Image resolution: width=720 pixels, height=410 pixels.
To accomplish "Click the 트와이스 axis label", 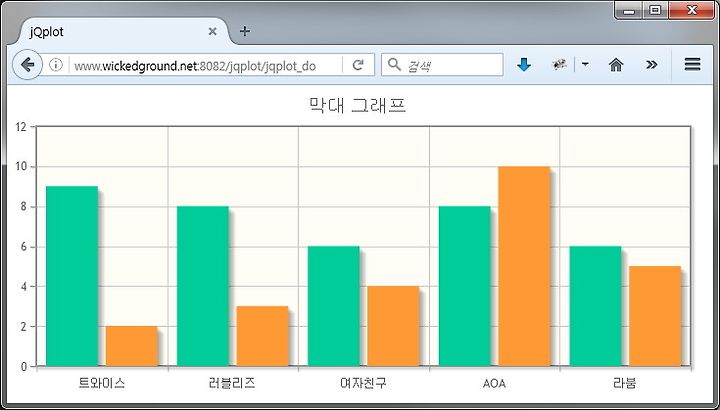I will tap(101, 383).
